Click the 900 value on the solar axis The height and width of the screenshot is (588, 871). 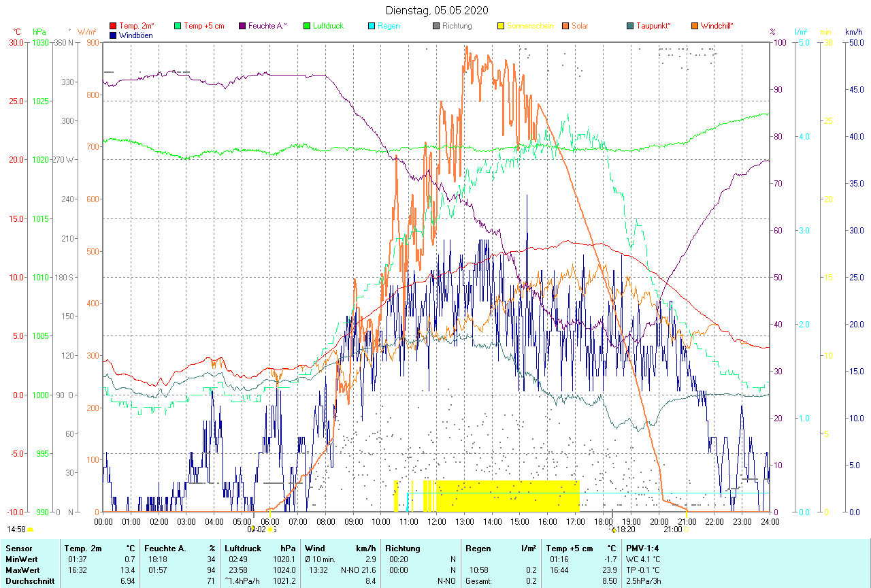(x=93, y=42)
